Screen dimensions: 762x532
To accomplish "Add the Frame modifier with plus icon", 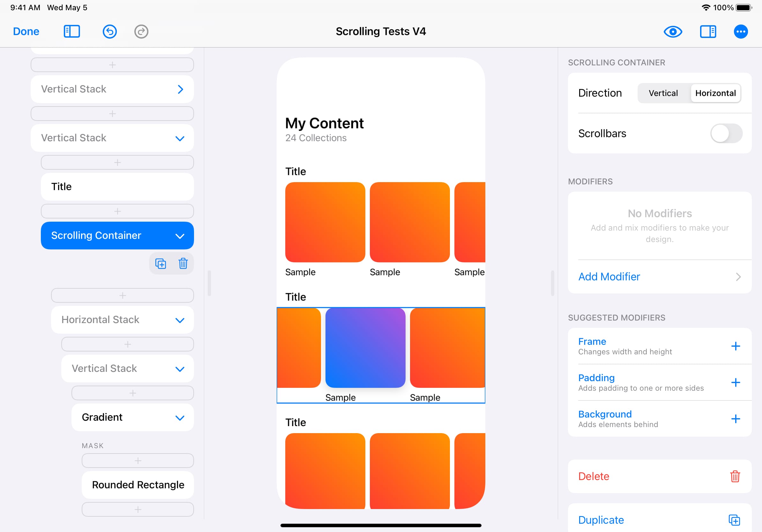I will pos(736,346).
